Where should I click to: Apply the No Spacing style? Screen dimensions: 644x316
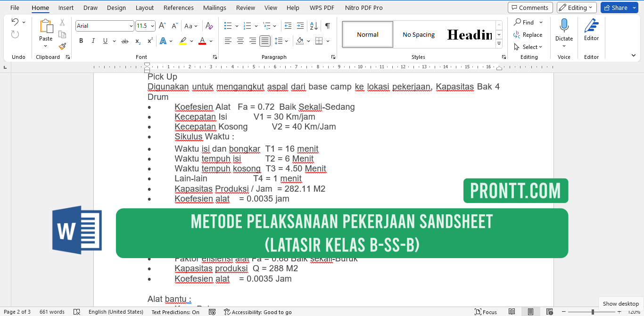[419, 34]
